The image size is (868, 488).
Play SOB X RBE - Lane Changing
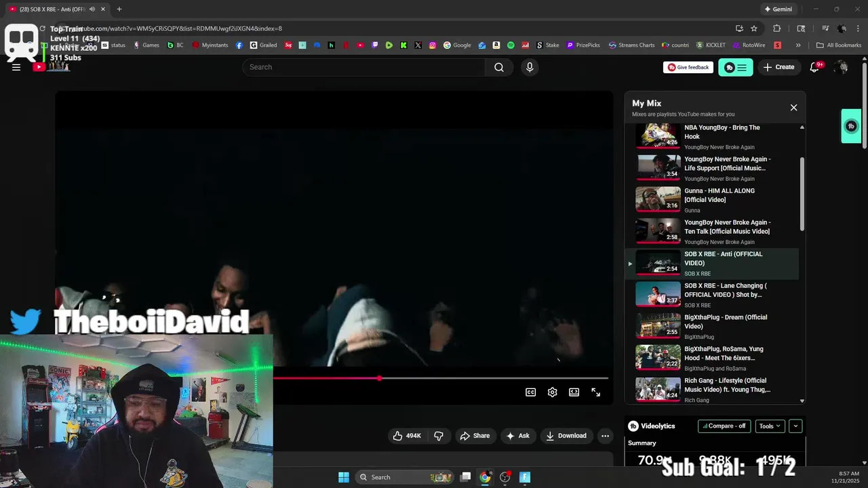point(712,295)
